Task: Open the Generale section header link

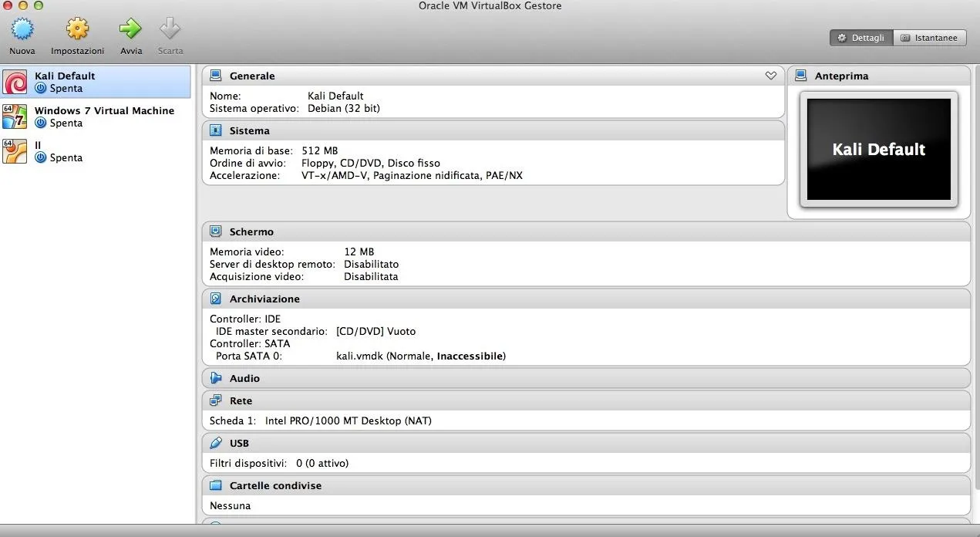Action: (252, 76)
